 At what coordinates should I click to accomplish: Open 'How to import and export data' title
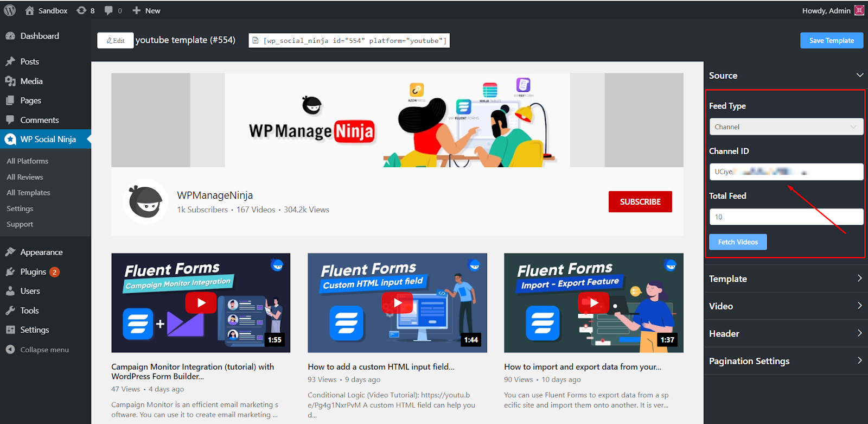click(x=583, y=367)
